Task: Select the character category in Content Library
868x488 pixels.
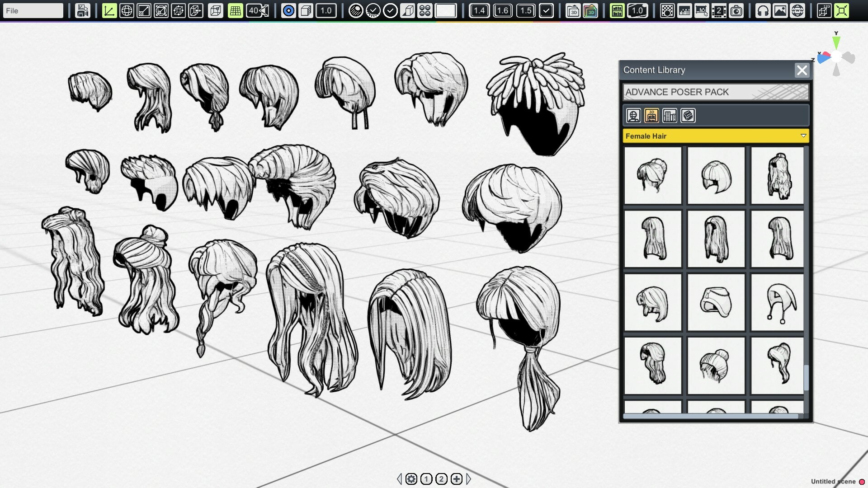Action: (x=633, y=116)
